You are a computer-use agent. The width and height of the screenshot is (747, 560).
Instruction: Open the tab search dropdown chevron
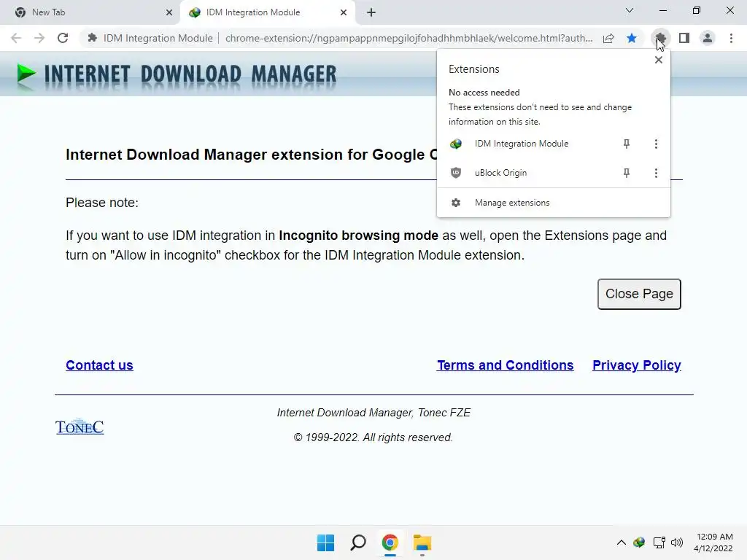tap(630, 10)
